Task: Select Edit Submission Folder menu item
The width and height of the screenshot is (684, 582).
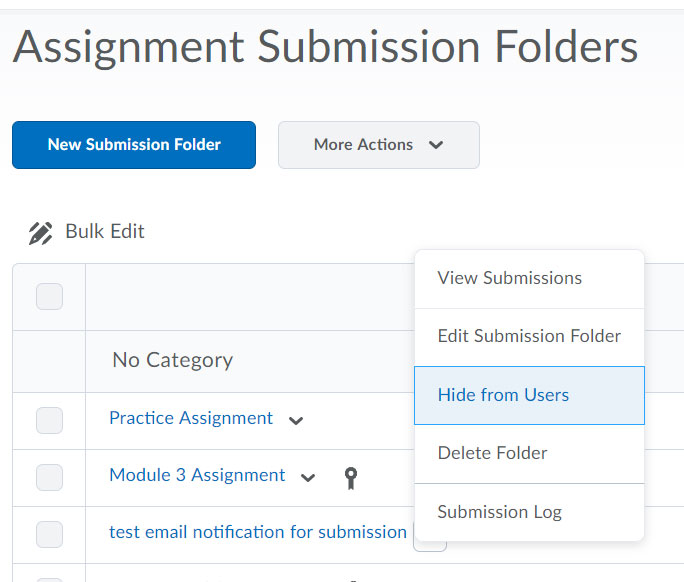Action: pos(529,336)
